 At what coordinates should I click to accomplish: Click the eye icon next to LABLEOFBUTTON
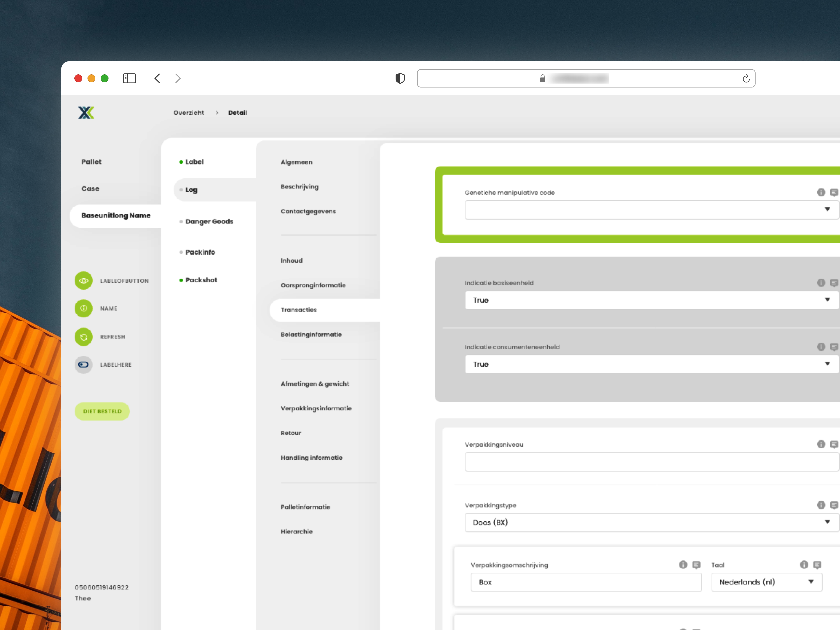[84, 281]
